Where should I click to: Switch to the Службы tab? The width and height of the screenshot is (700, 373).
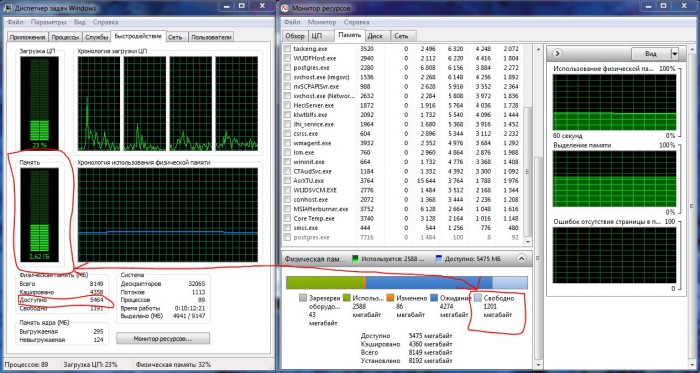[x=97, y=37]
